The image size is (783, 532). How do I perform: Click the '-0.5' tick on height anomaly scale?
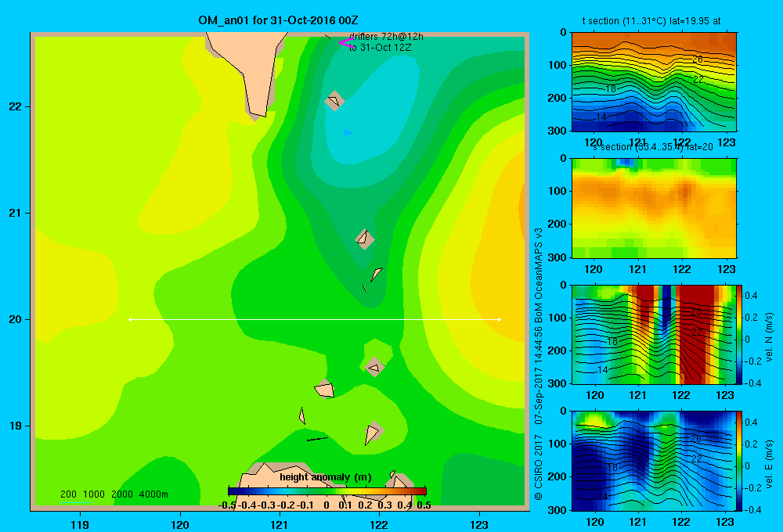(227, 505)
